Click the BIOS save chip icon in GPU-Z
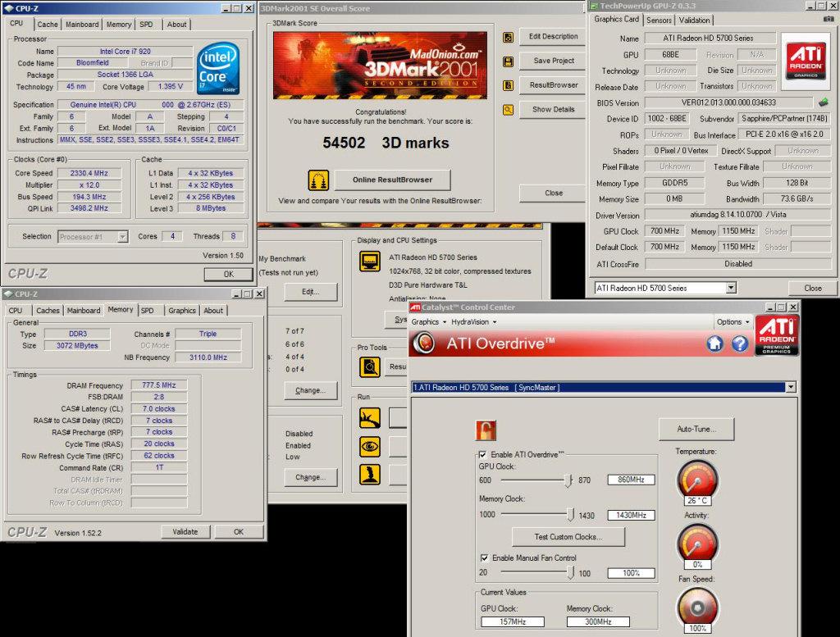This screenshot has width=840, height=637. (x=824, y=102)
